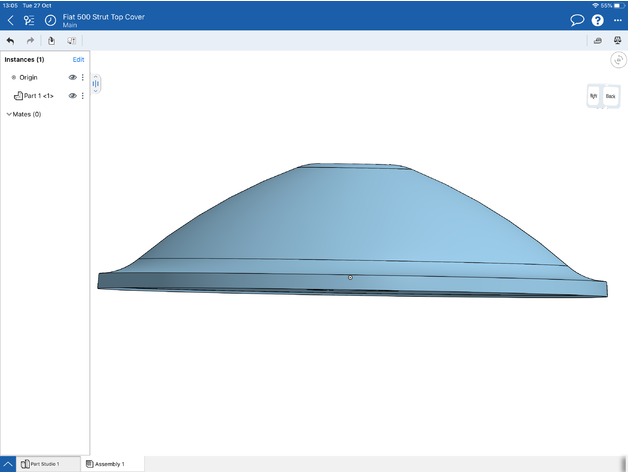Tap the Wi-Fi icon in status bar
Screen dimensions: 628x472
pos(595,6)
